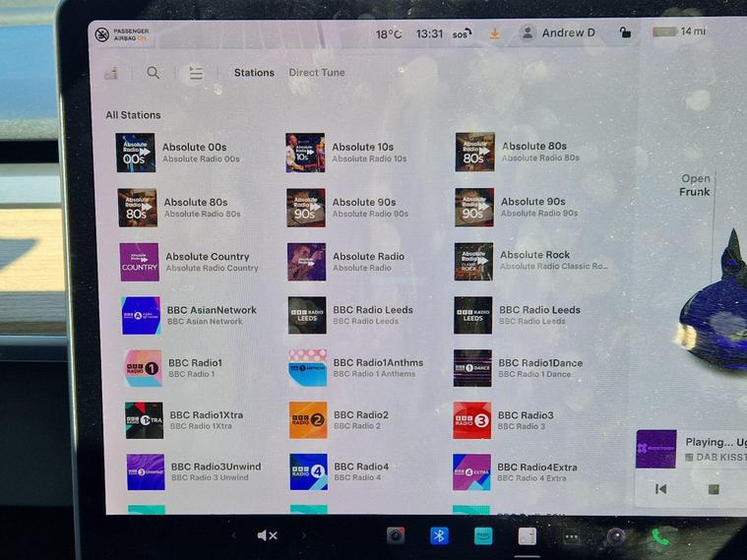Open the more apps ellipsis icon
The image size is (747, 560).
point(571,536)
